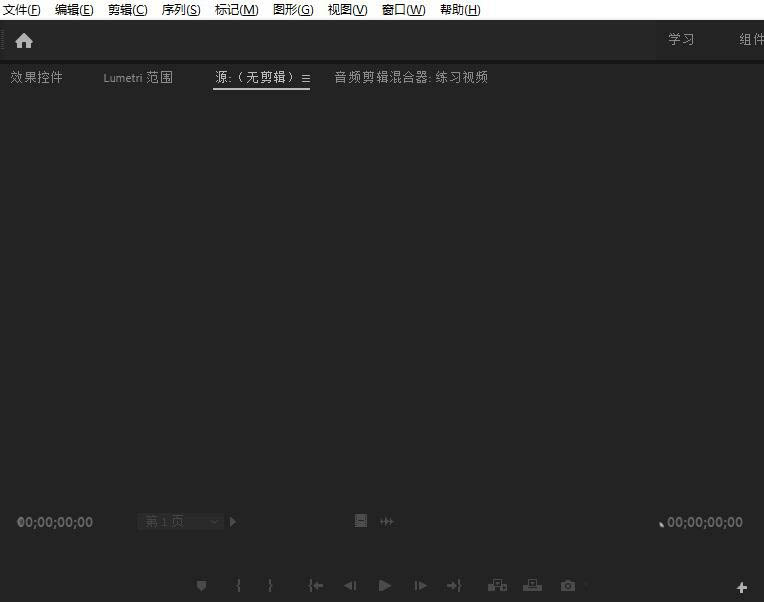Step back one frame
Viewport: 764px width, 602px height.
tap(350, 586)
